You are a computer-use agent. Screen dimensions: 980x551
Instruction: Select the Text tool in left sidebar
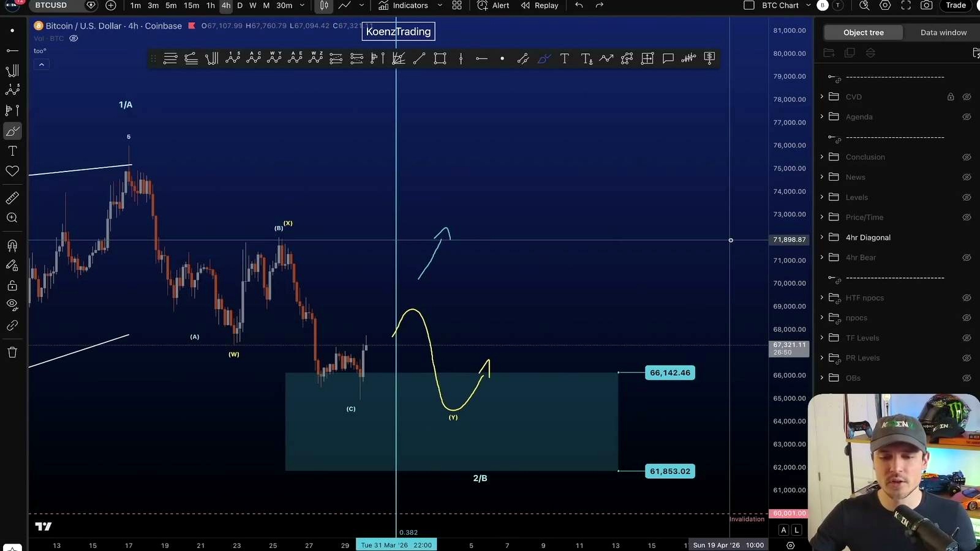pos(12,151)
